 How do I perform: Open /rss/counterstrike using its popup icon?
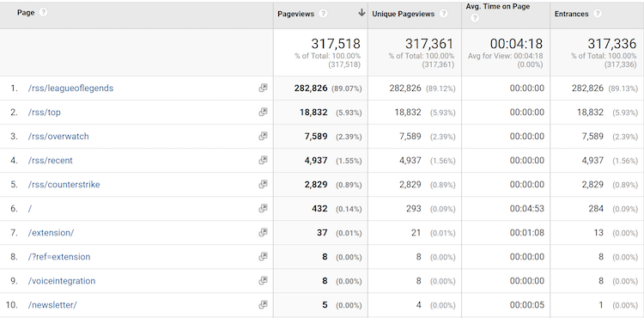(263, 184)
